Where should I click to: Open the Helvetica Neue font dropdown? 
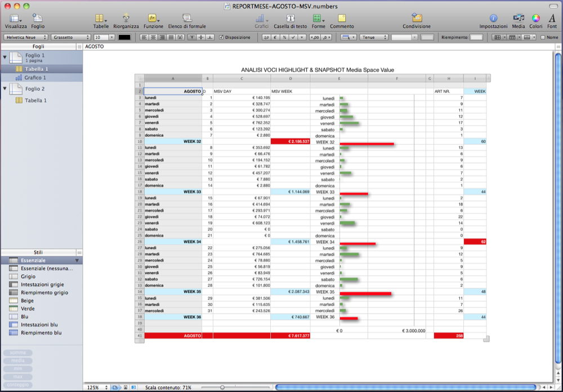pos(25,37)
